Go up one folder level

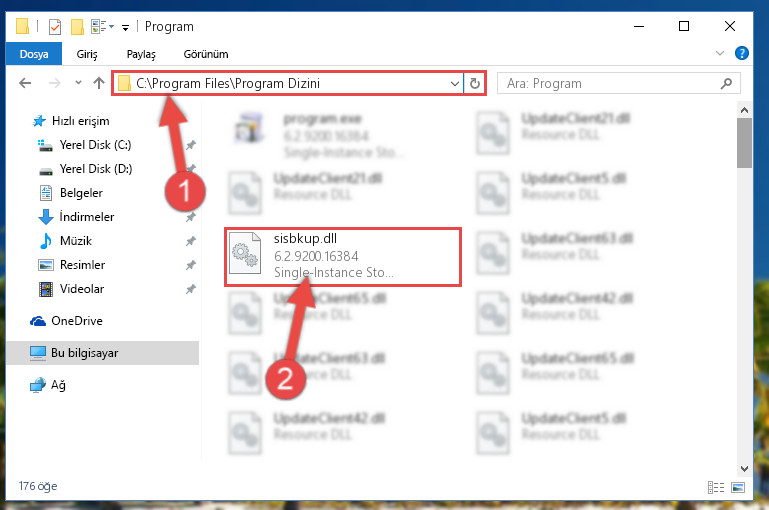pos(99,83)
